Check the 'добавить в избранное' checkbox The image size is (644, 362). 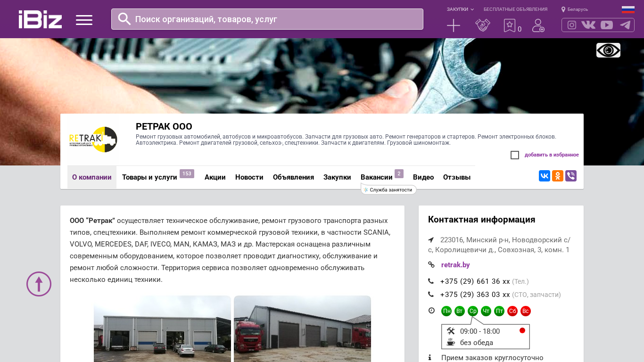[515, 155]
